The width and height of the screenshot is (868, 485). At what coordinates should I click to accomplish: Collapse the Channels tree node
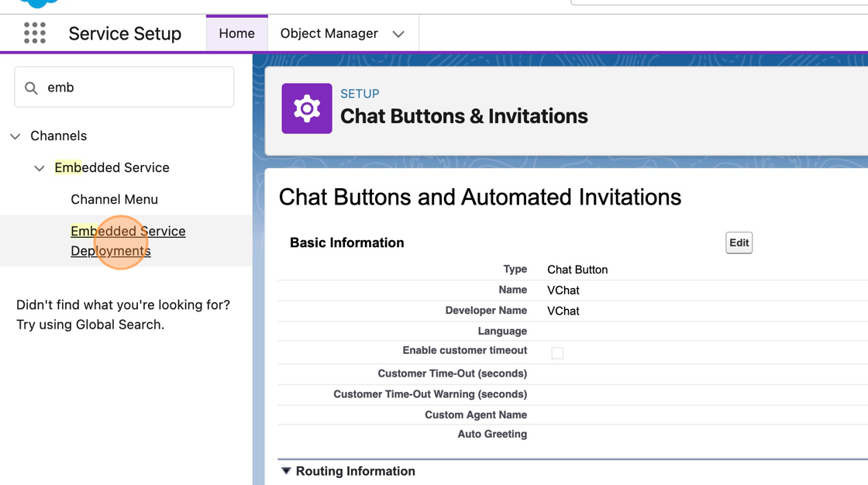(x=15, y=136)
